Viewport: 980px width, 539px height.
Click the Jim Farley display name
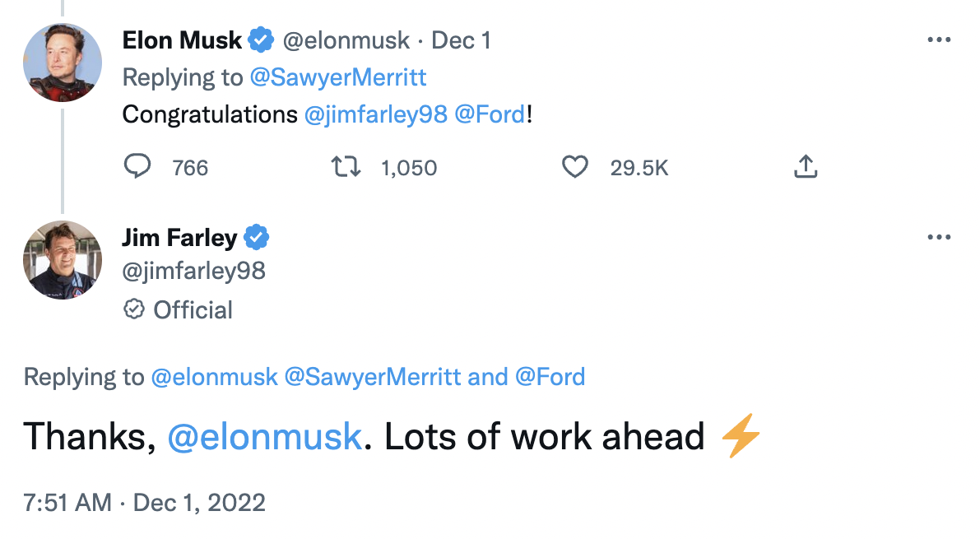(179, 238)
